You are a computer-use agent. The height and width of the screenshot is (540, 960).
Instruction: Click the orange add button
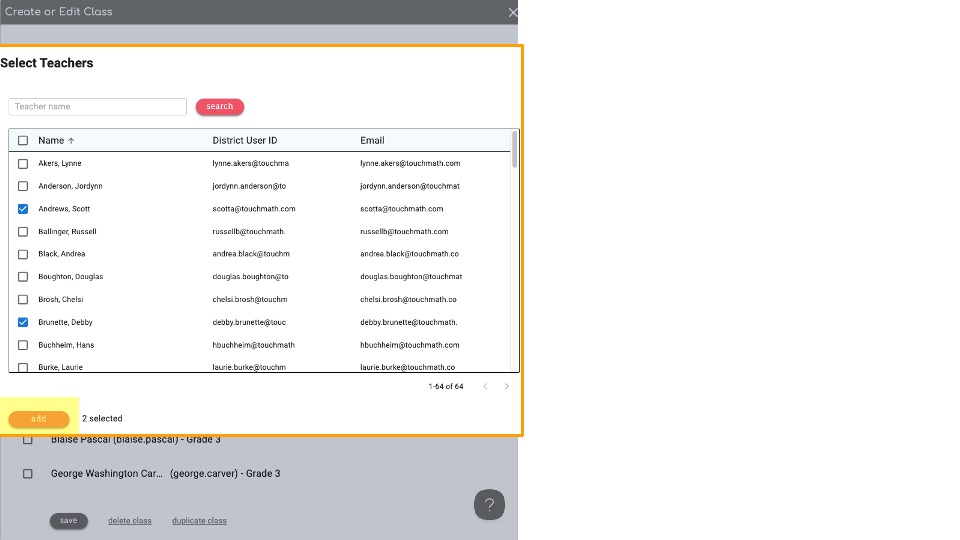click(39, 419)
